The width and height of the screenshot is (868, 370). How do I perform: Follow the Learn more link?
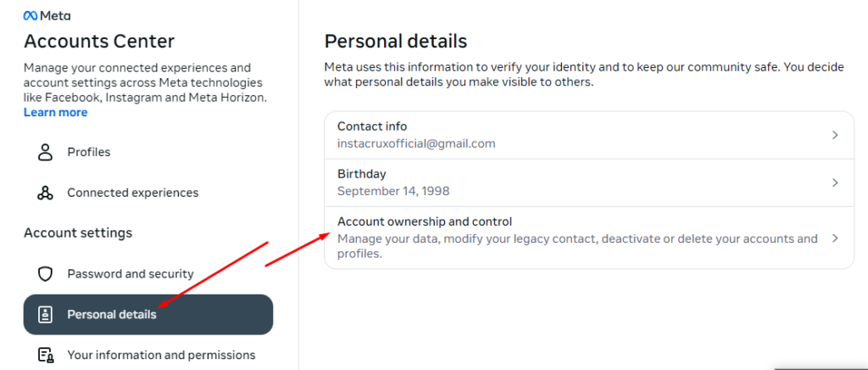(x=55, y=112)
